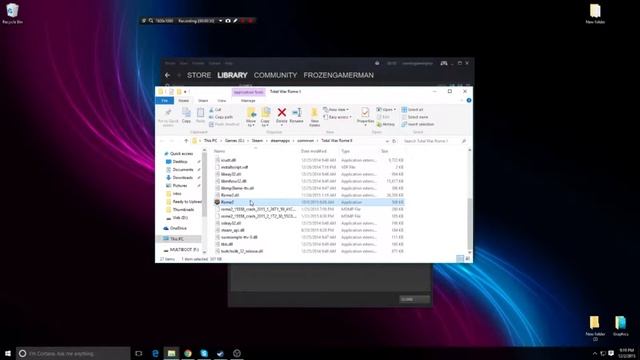640x360 pixels.
Task: Click History in the Open group
Action: 386,124
